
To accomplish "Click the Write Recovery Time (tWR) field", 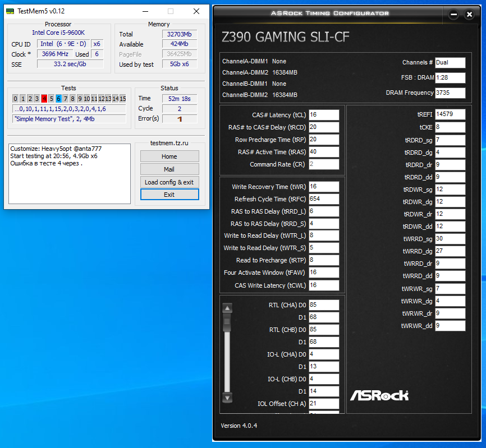I will 324,187.
